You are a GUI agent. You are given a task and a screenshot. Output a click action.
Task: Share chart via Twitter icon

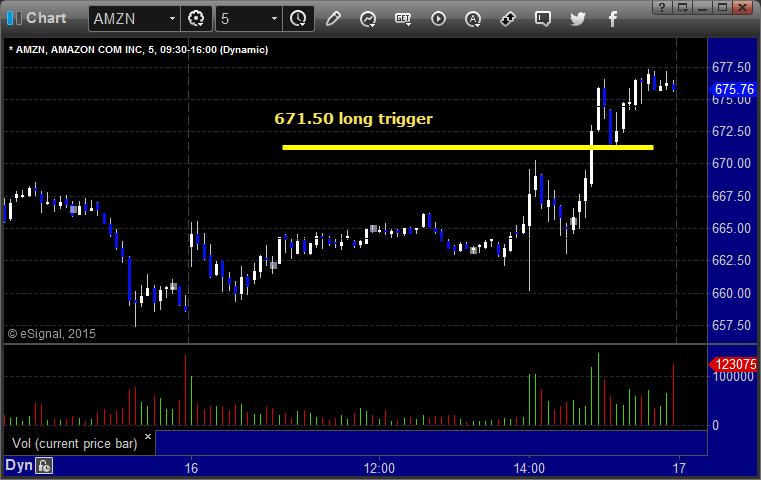click(x=578, y=19)
